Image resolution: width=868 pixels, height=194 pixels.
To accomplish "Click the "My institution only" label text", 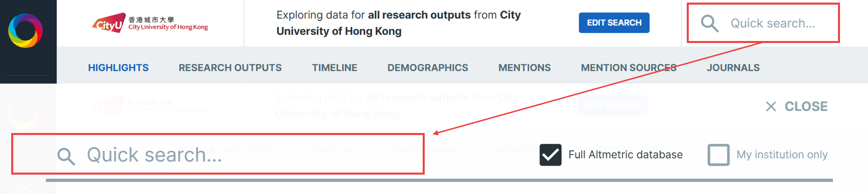I will 781,155.
